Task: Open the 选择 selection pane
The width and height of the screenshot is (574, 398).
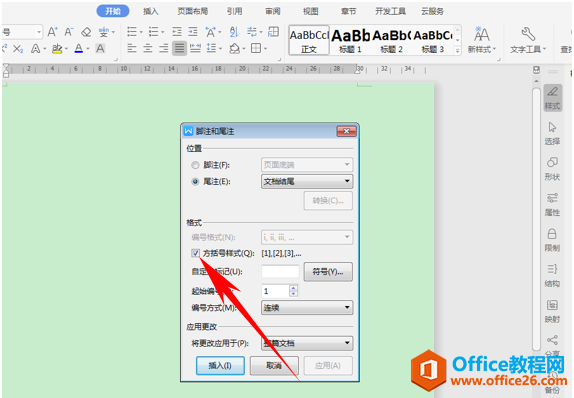Action: click(x=552, y=134)
